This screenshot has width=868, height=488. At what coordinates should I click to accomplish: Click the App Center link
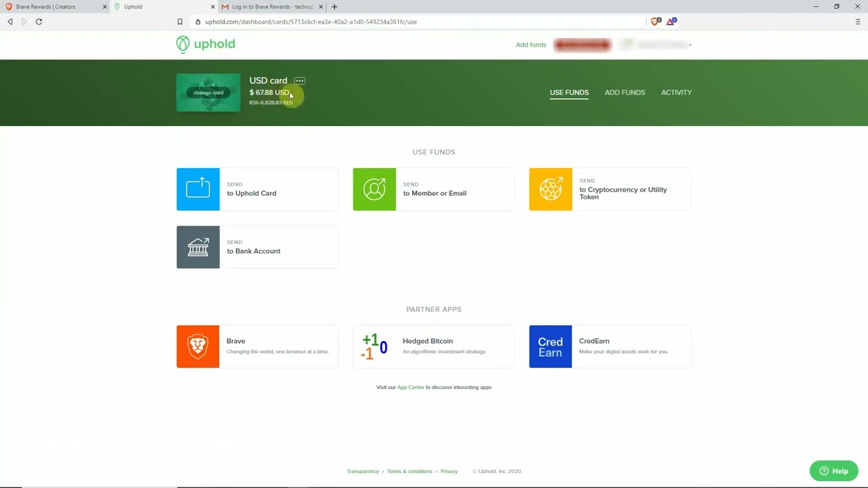[411, 387]
